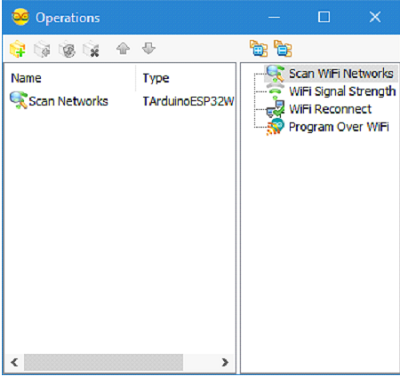
Task: Click the move down arrow icon
Action: [x=149, y=49]
